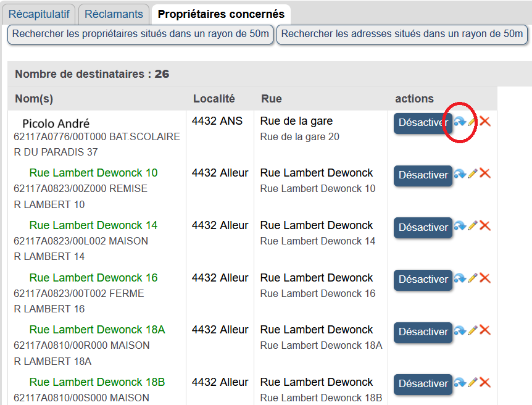532x405 pixels.
Task: Delete Rue Lambert Dewonck 18B with red X
Action: coord(485,383)
